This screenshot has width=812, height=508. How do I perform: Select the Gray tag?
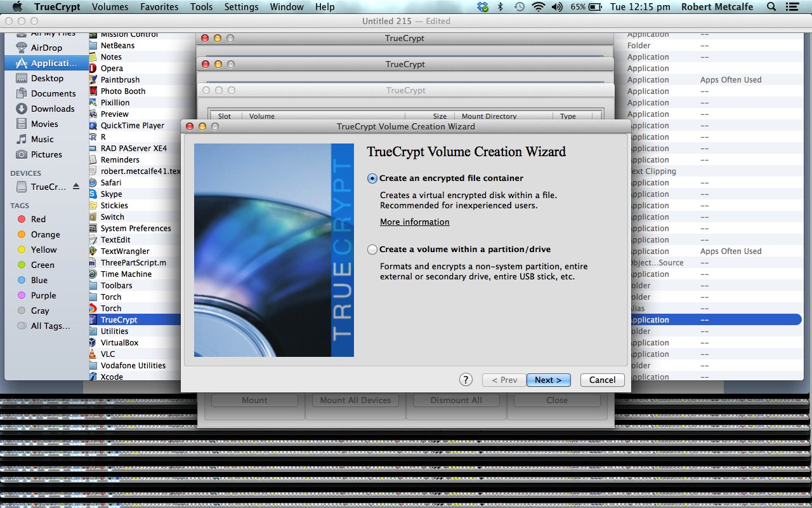pos(40,311)
